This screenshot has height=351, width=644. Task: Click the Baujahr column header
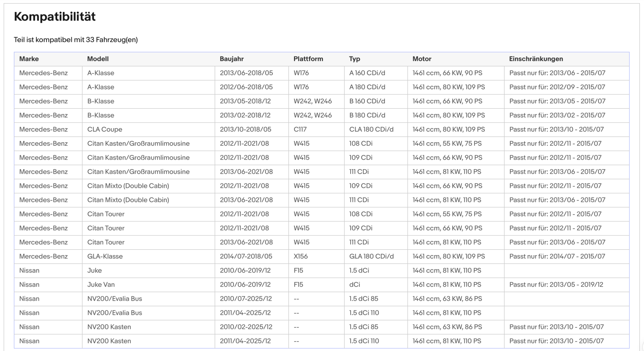[x=232, y=59]
